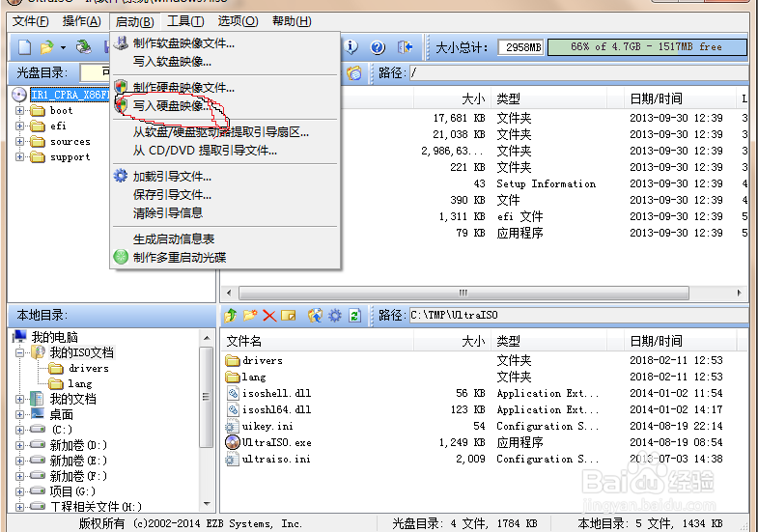
Task: Click the CD icon of disc root node
Action: pyautogui.click(x=19, y=95)
